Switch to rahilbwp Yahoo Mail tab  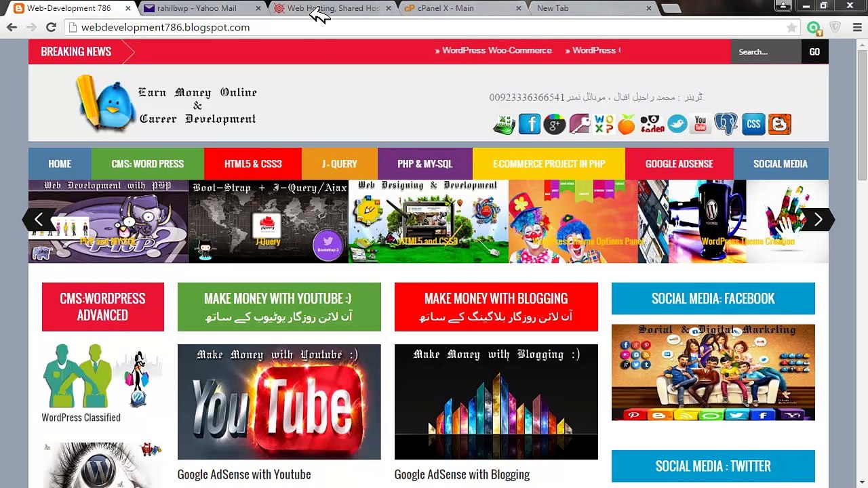198,8
